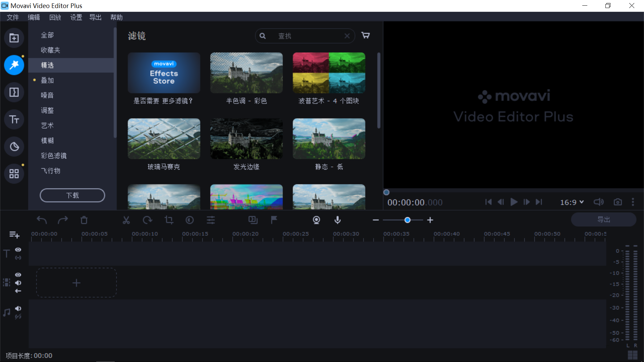Click the preview seek bar handle
644x362 pixels.
coord(386,192)
